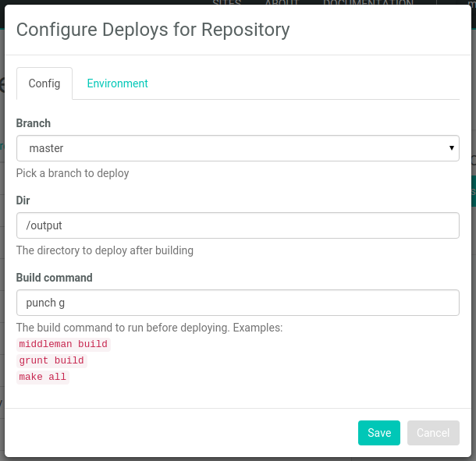Click the arrow on the Branch select

451,148
